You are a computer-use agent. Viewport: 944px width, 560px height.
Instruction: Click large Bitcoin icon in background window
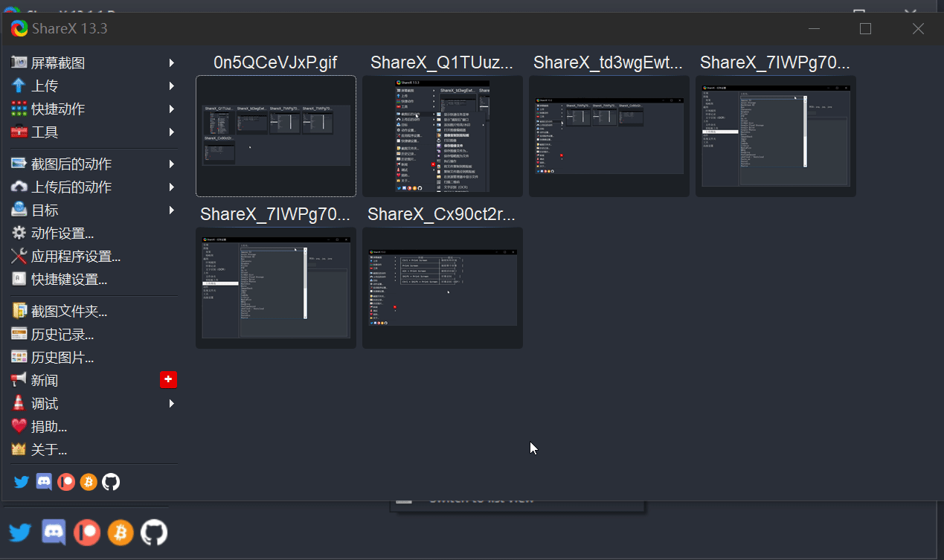click(121, 532)
